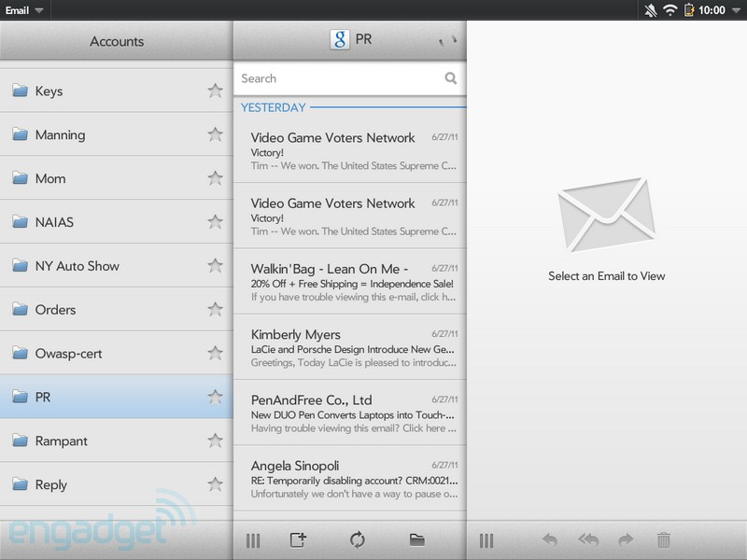This screenshot has height=560, width=747.
Task: Open the Email application menu dropdown
Action: coord(24,10)
